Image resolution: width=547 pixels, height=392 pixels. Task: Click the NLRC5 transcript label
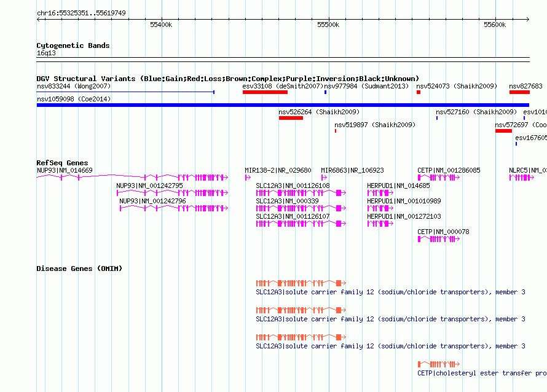[527, 170]
